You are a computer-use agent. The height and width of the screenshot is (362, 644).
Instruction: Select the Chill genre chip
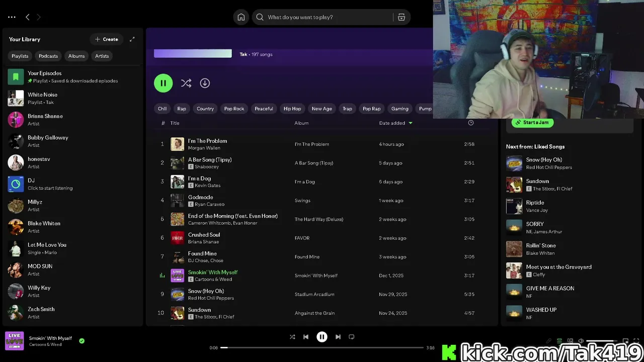tap(163, 109)
